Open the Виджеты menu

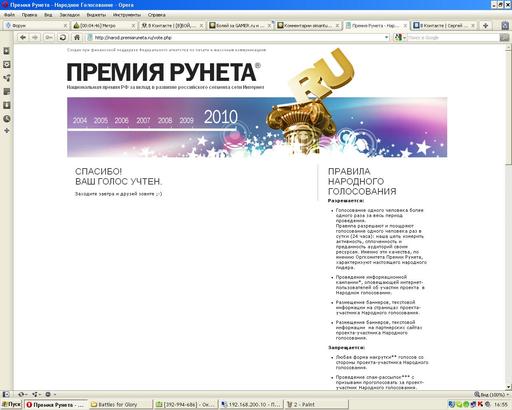96,15
